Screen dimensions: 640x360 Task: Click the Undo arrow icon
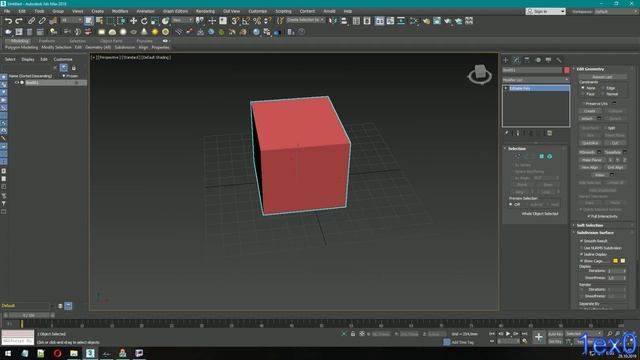[8, 21]
